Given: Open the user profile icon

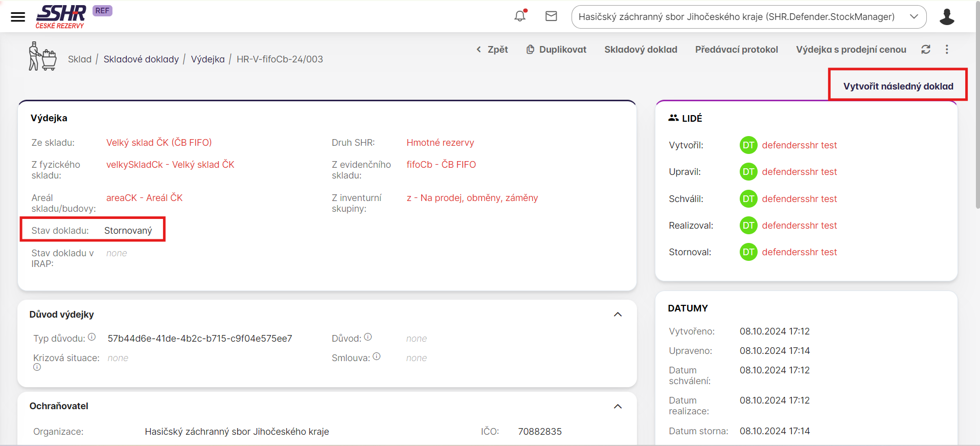Looking at the screenshot, I should tap(947, 17).
